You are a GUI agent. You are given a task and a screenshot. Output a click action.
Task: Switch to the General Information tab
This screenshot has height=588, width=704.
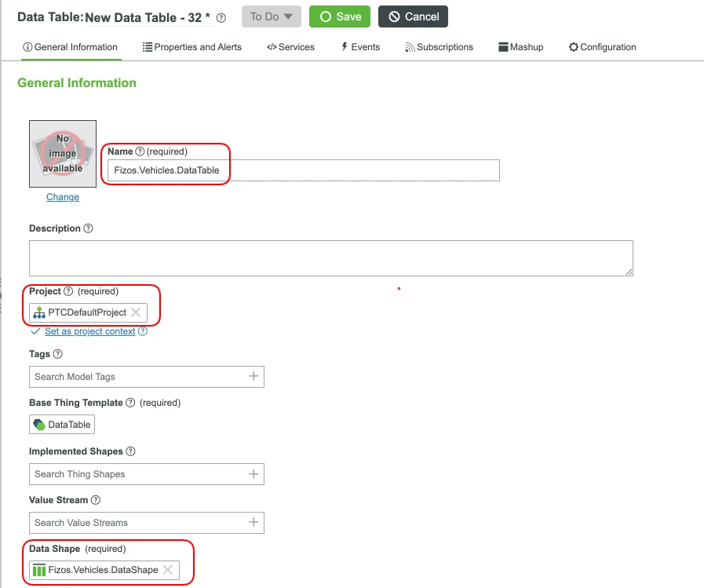(x=70, y=47)
